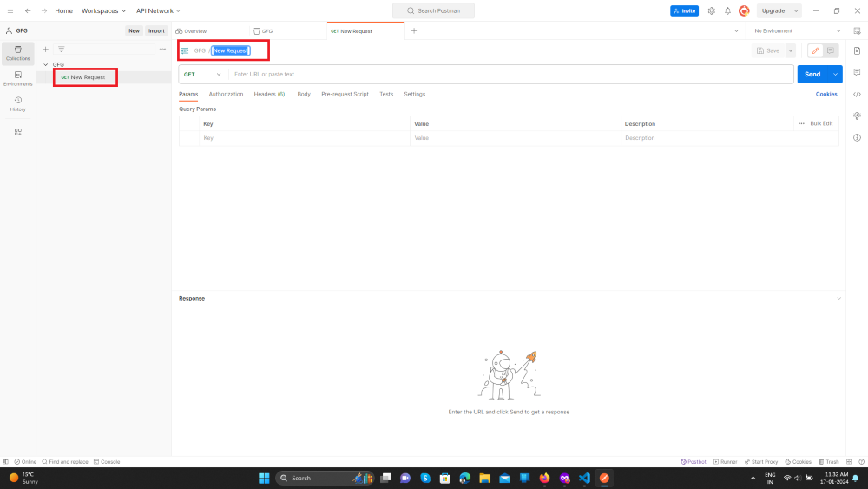
Task: Click the New button
Action: [x=134, y=31]
